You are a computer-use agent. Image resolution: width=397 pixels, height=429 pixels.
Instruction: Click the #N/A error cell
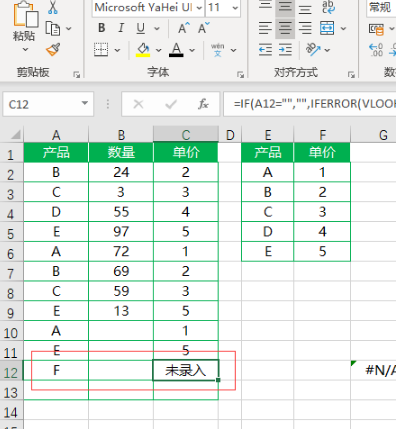(373, 370)
